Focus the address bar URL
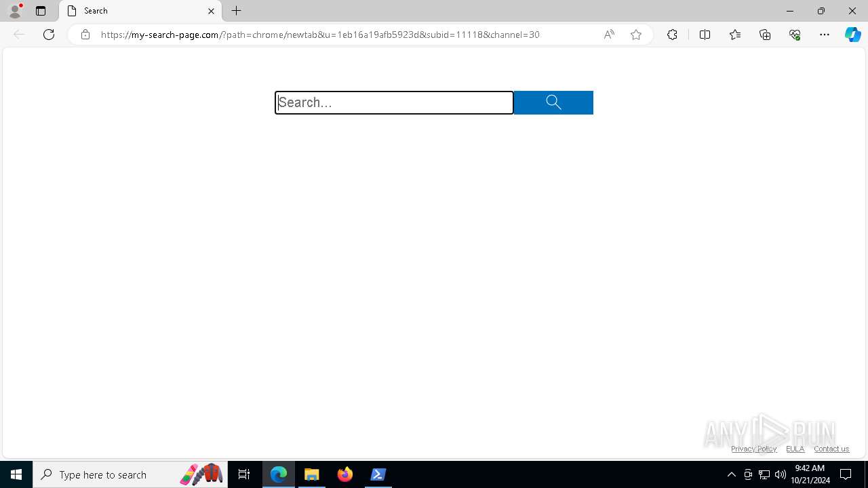The image size is (868, 488). point(320,35)
